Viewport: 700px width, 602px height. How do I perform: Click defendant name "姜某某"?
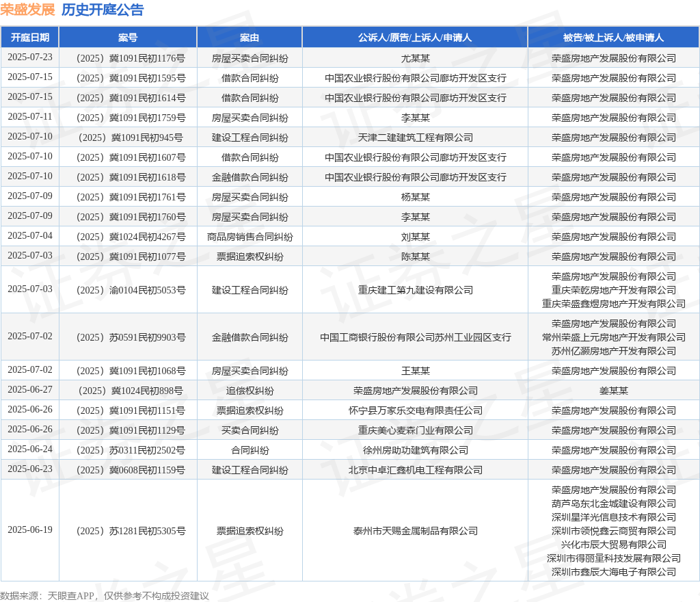[x=613, y=391]
